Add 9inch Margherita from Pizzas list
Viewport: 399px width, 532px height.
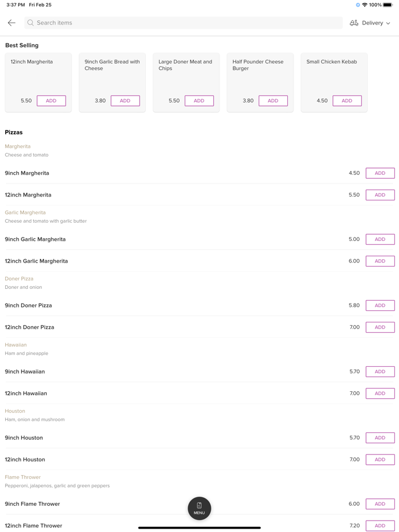(x=380, y=173)
